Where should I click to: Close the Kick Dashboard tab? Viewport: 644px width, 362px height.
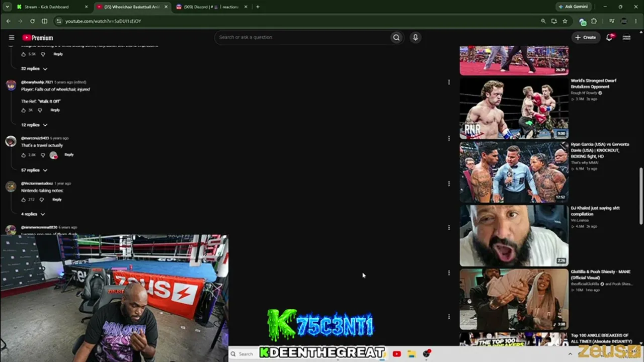pos(87,7)
